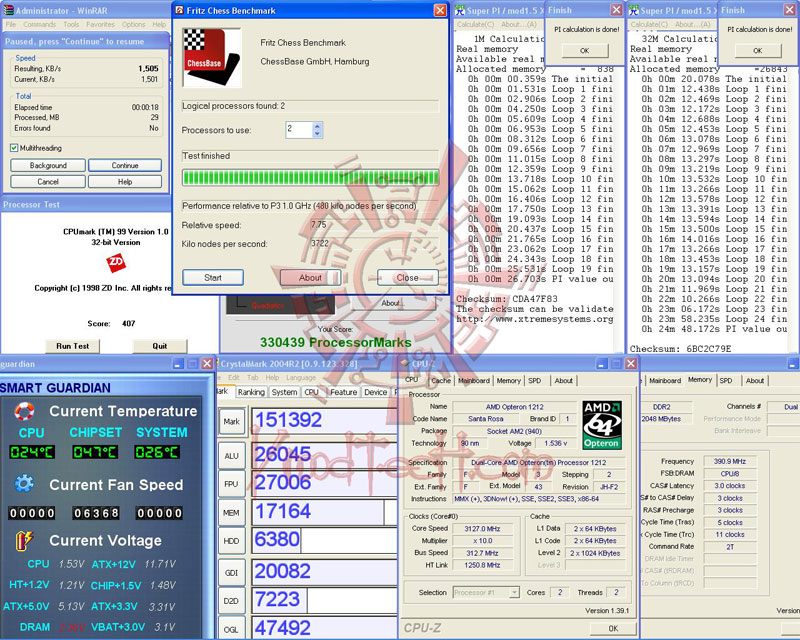Click Continue to resume WinRAR benchmark

point(125,165)
